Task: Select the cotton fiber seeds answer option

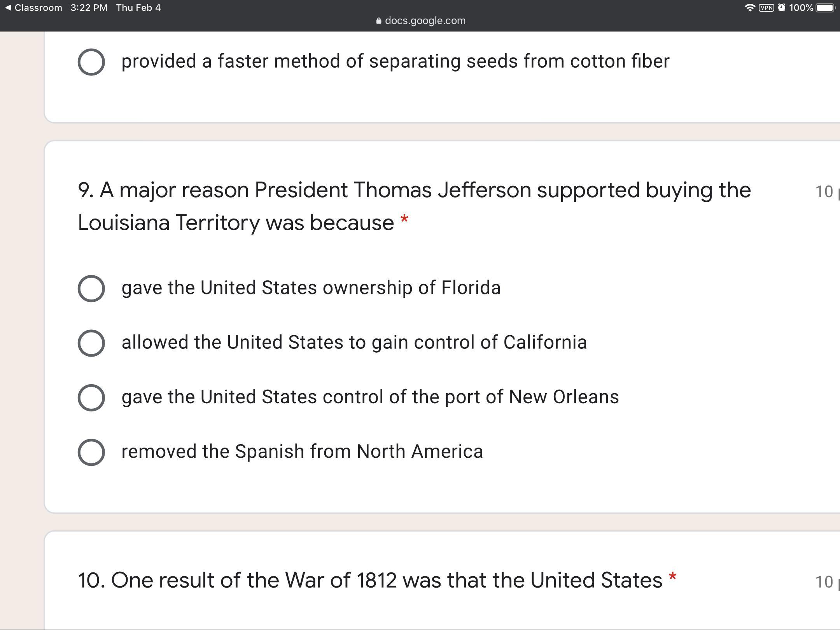Action: point(91,62)
